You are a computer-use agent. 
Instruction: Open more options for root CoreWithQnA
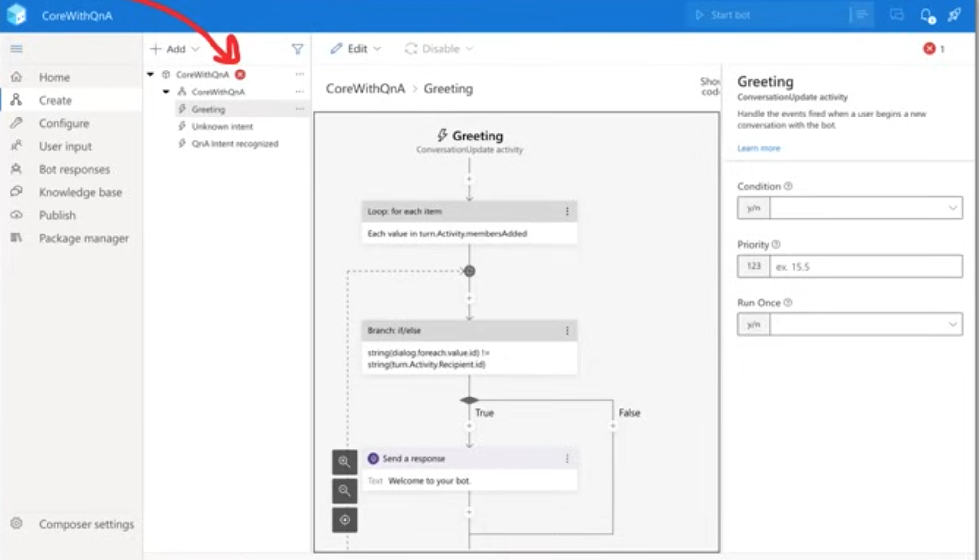300,74
